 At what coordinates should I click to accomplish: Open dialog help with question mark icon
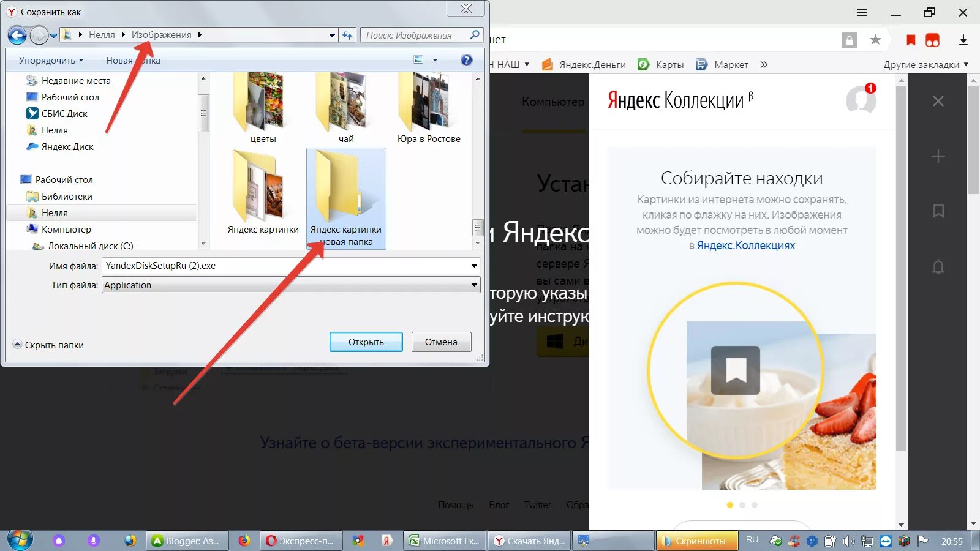click(x=467, y=60)
